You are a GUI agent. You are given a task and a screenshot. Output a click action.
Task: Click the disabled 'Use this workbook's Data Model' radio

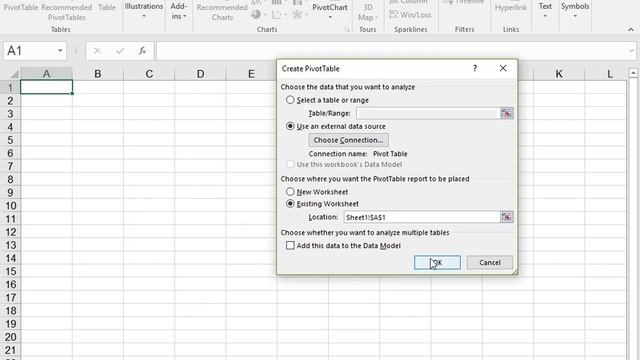coord(290,164)
